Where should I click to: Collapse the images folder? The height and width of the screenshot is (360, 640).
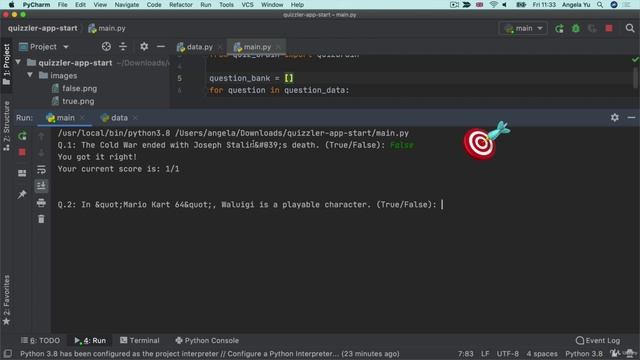(x=30, y=76)
